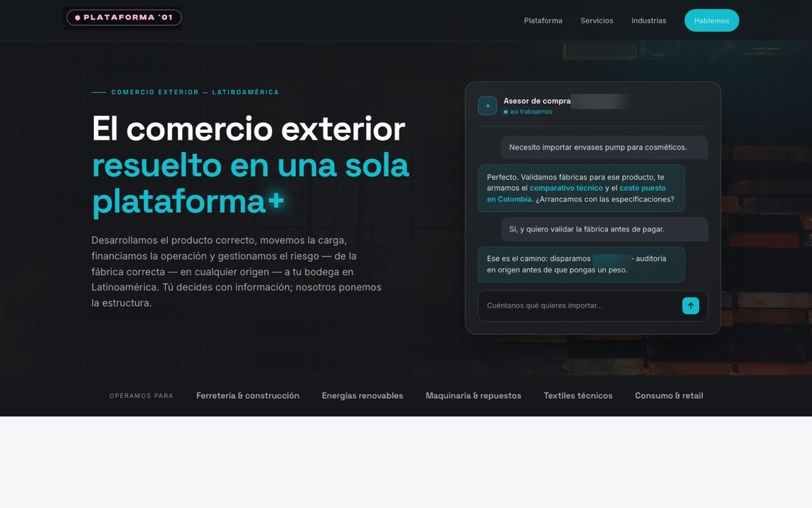
Task: Click the 'Asesor de compra' chat title
Action: [537, 101]
